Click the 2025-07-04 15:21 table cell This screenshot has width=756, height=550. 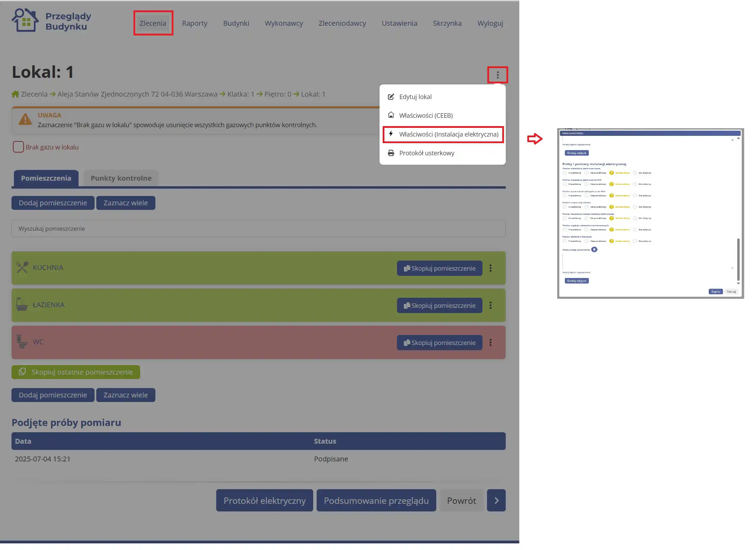pos(42,459)
